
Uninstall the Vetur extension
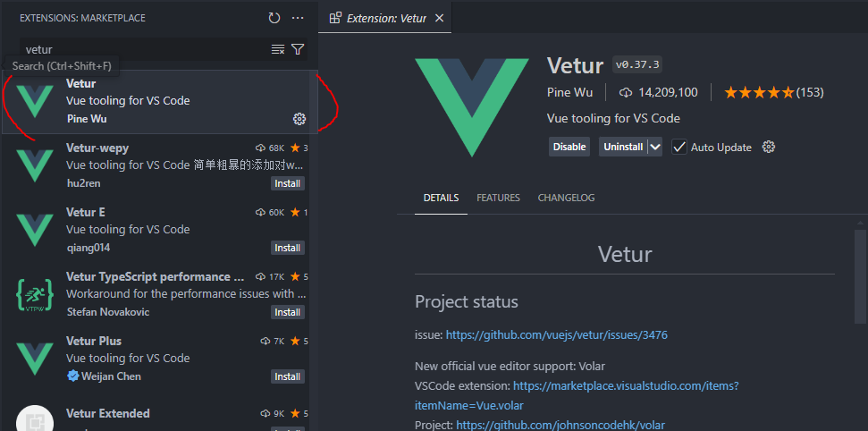pyautogui.click(x=623, y=147)
